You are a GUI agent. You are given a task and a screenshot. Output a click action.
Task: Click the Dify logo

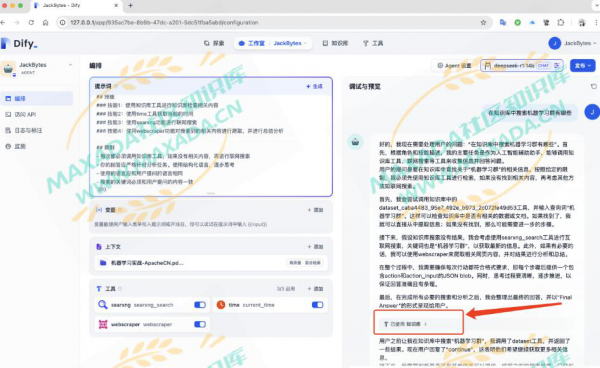point(19,43)
